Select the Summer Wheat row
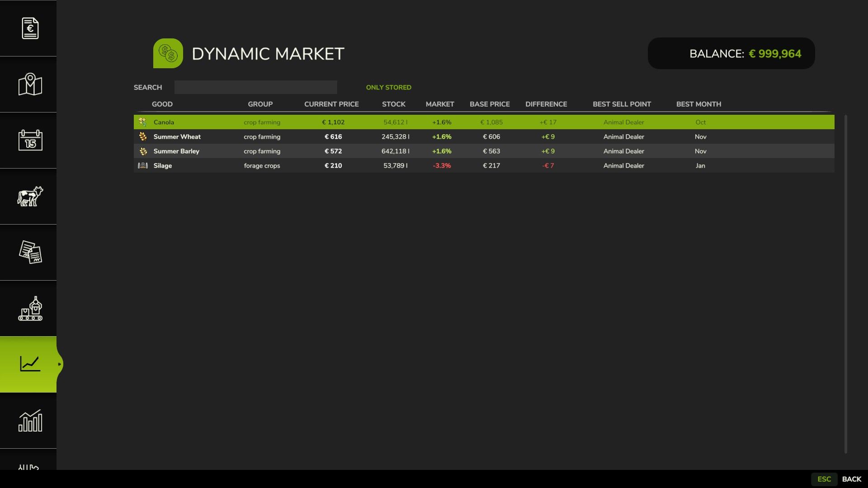The height and width of the screenshot is (488, 868). click(484, 136)
